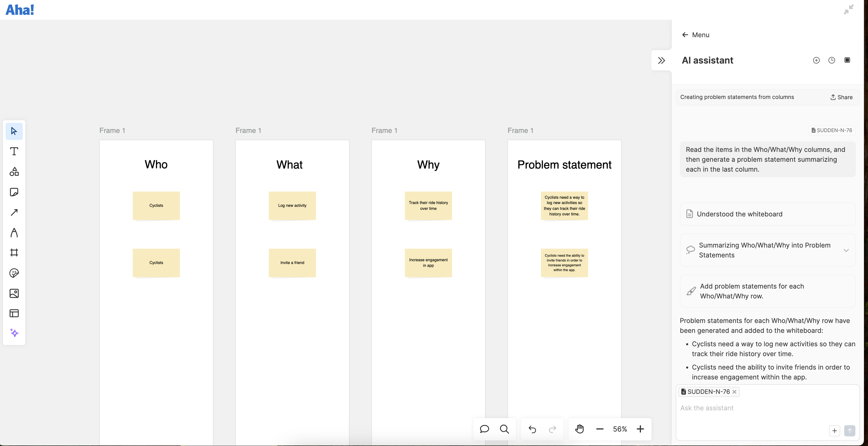Select Log new activity sticky note
Viewport: 868px width, 446px height.
(292, 206)
